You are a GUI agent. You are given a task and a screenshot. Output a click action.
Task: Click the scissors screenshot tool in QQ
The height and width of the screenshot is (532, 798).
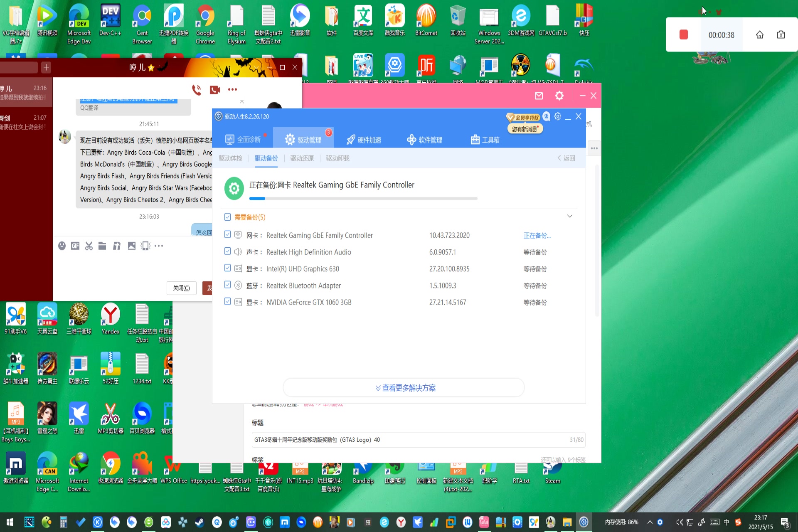point(89,246)
